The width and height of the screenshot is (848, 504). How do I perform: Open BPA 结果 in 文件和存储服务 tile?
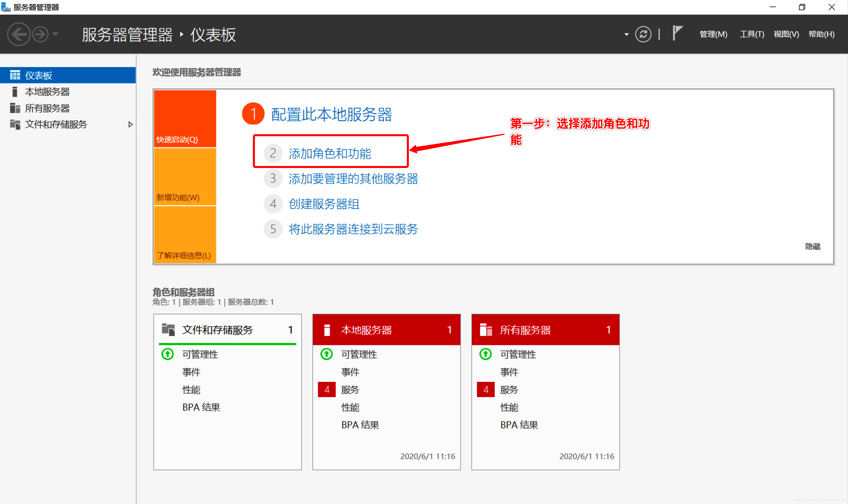201,407
